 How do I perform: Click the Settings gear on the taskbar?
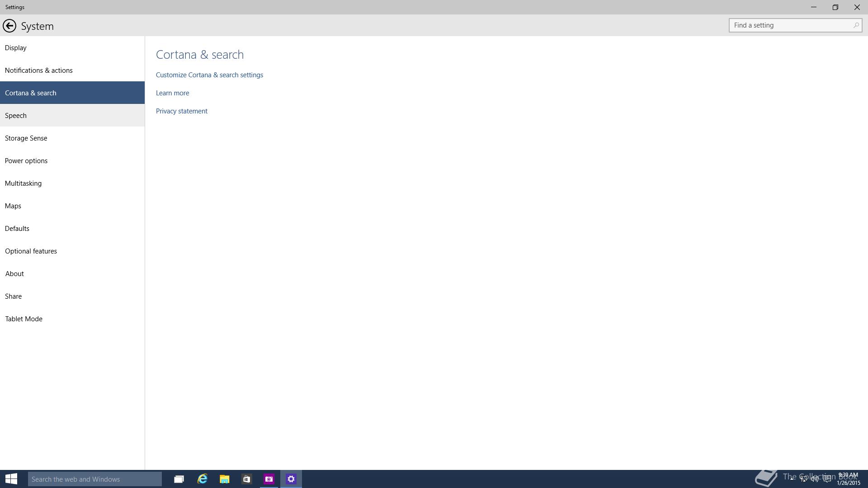(291, 479)
